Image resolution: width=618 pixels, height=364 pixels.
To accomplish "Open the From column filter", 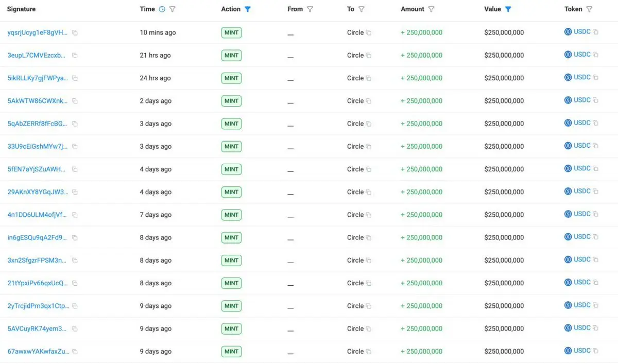I will pyautogui.click(x=310, y=9).
